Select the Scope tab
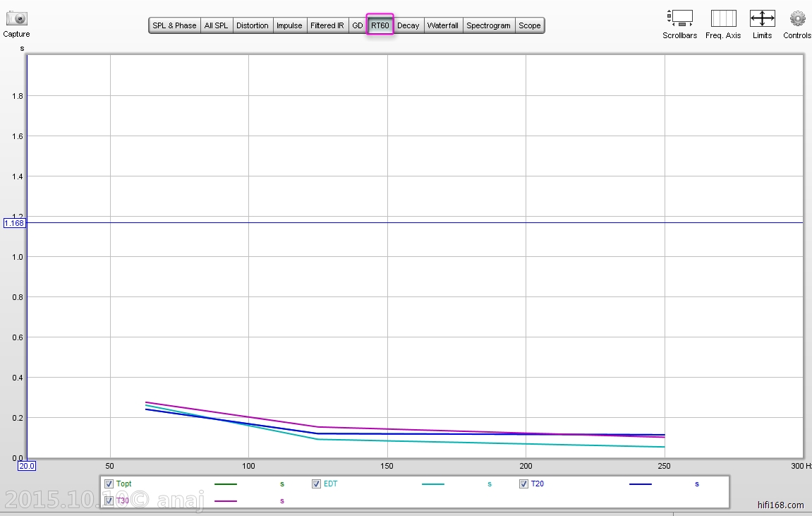This screenshot has height=516, width=812. tap(529, 25)
